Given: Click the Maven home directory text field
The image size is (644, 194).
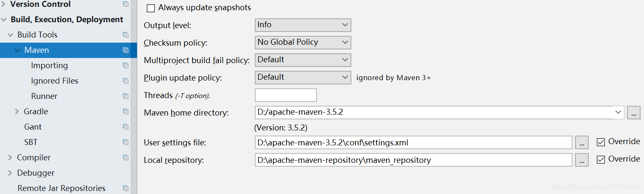Looking at the screenshot, I should 434,113.
